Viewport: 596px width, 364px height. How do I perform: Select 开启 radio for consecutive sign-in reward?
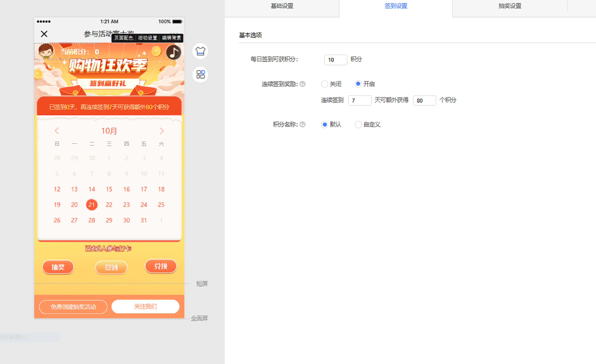click(x=358, y=84)
